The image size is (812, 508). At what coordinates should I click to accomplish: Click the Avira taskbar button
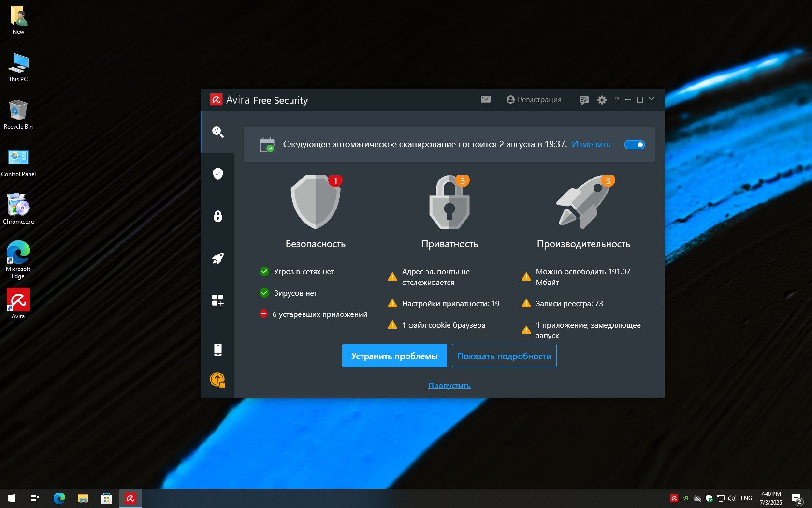[130, 498]
